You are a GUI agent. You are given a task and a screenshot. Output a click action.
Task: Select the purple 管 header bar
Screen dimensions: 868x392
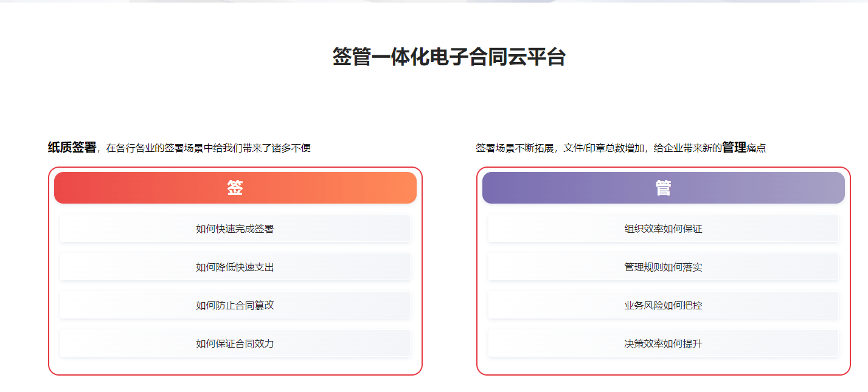point(664,188)
